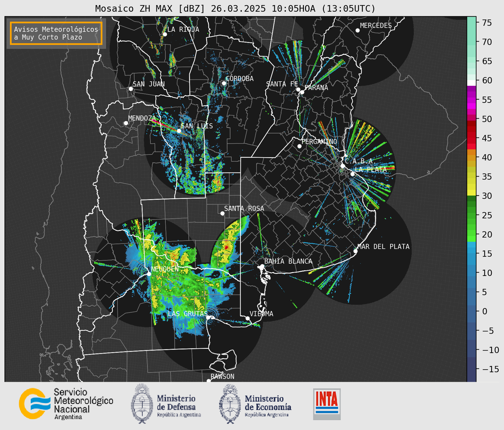Screen dimensions: 504x430
Task: Click the red storm core near Bahía Blanca
Action: click(x=226, y=247)
